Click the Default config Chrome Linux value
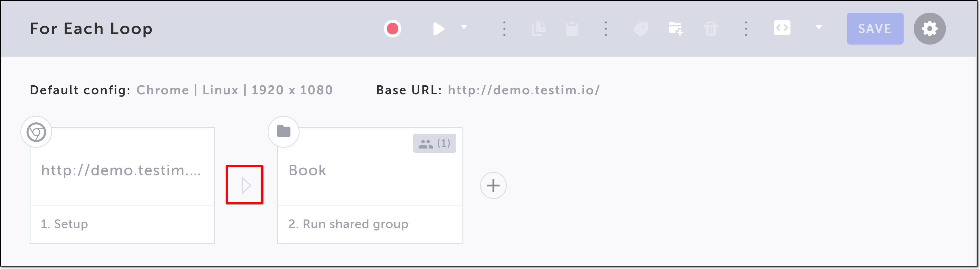This screenshot has height=269, width=980. [x=234, y=90]
